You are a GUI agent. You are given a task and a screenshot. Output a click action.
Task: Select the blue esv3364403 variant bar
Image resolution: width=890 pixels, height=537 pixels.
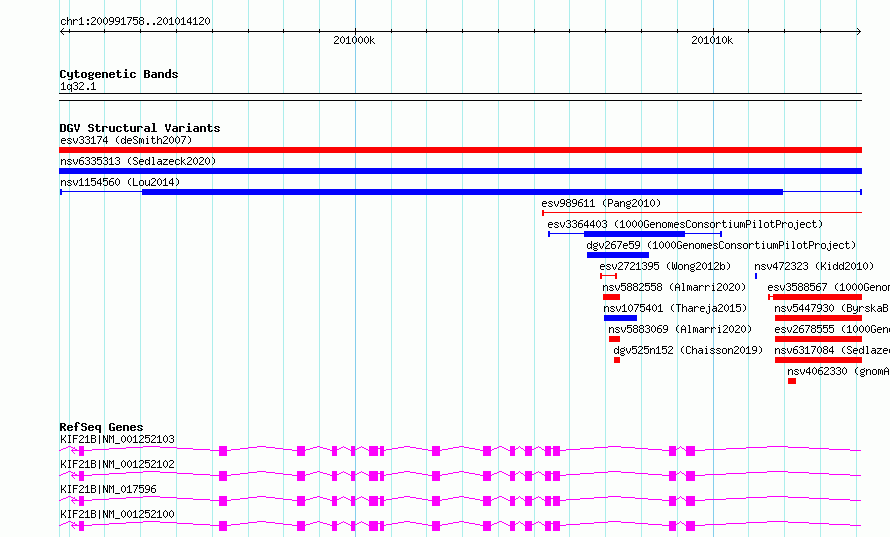[634, 234]
